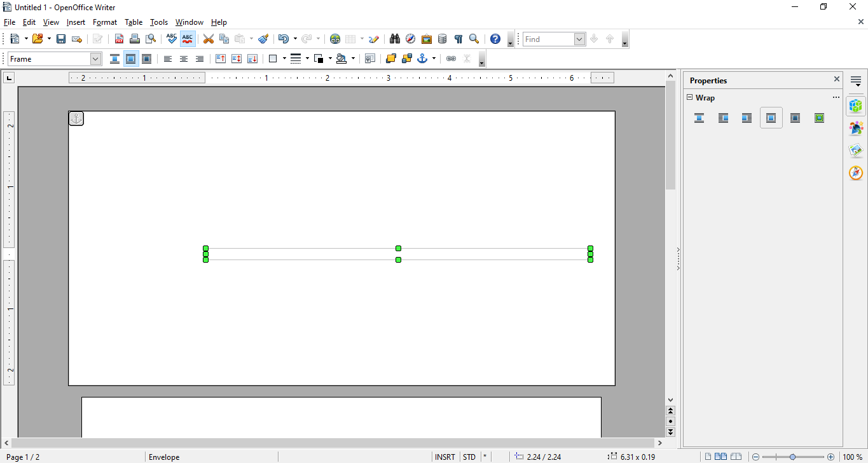Viewport: 868px width, 463px height.
Task: Open Wrap section More Options
Action: pyautogui.click(x=836, y=97)
